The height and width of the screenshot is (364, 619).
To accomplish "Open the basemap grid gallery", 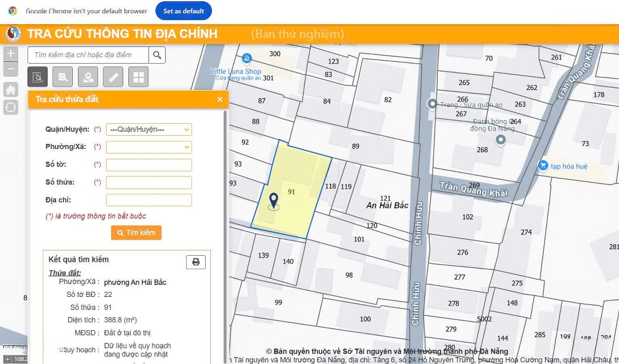I will click(x=138, y=77).
